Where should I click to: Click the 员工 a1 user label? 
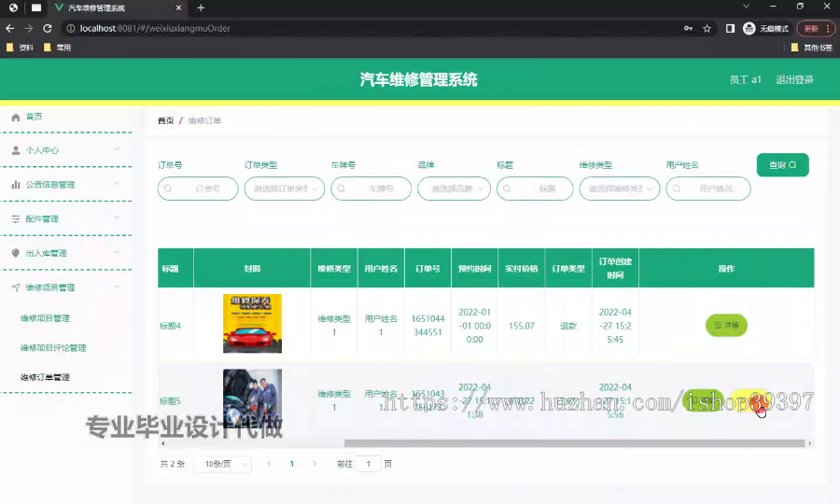pos(745,80)
